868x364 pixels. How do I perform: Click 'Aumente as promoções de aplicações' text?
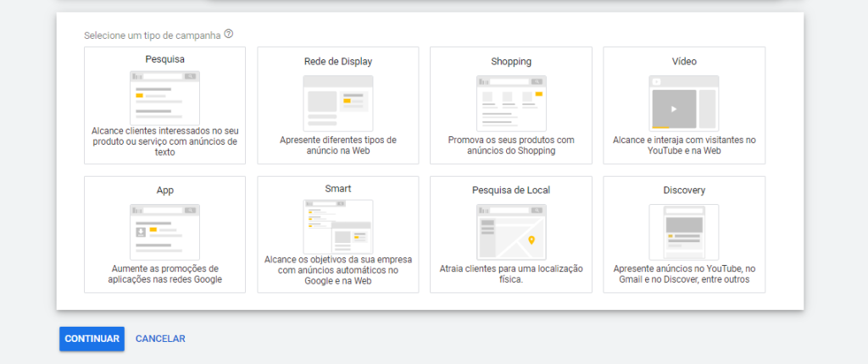point(165,273)
